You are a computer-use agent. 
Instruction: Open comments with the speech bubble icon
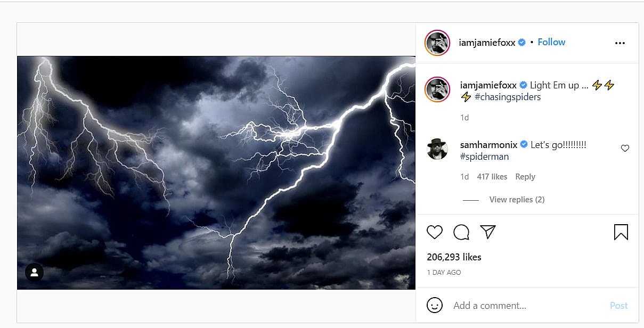461,232
